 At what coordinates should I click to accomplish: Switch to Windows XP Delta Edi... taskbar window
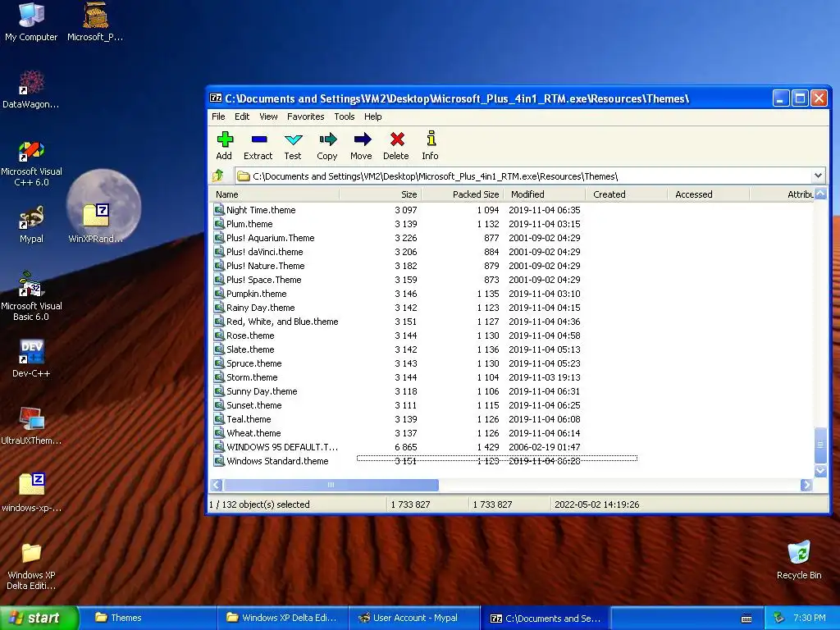pos(282,618)
